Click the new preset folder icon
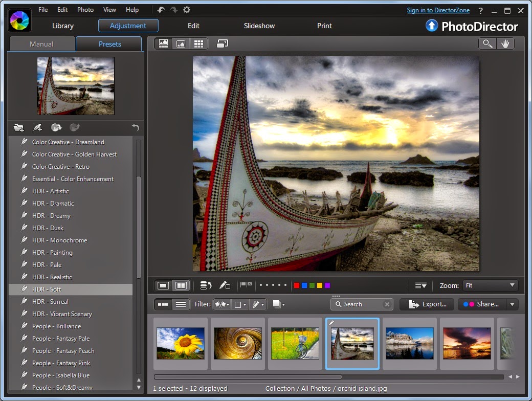This screenshot has height=401, width=532. [19, 128]
